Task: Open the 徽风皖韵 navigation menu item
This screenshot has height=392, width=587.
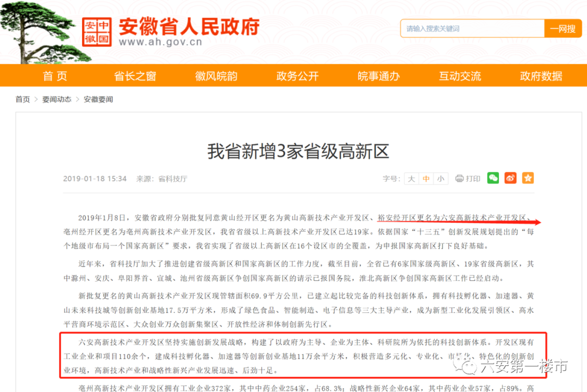Action: click(216, 76)
